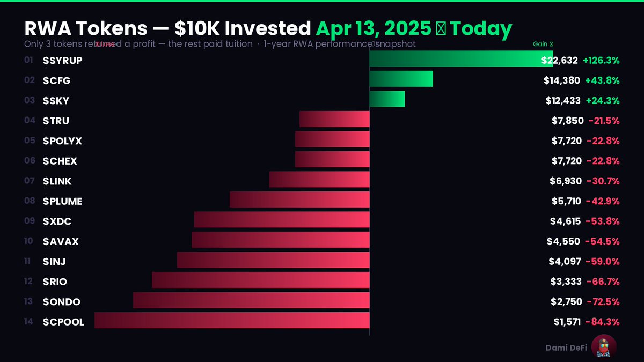The image size is (644, 362).
Task: Click the $4,097 value for $INJ
Action: click(x=565, y=262)
